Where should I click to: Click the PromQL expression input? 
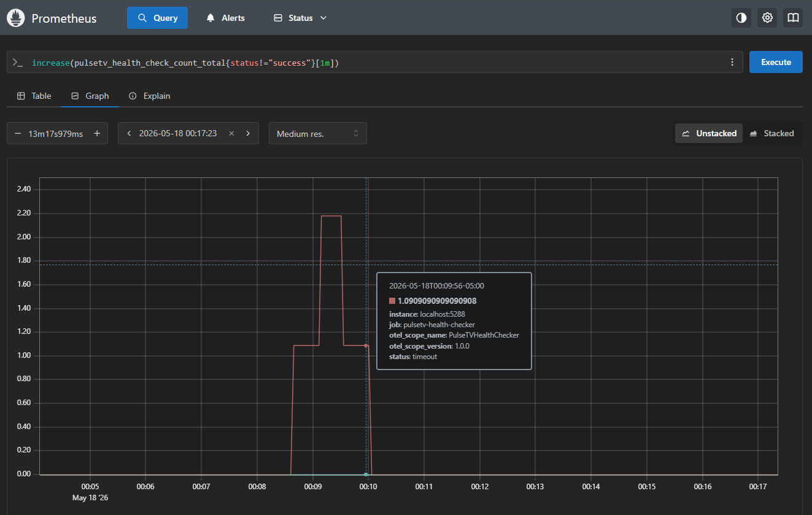coord(374,63)
